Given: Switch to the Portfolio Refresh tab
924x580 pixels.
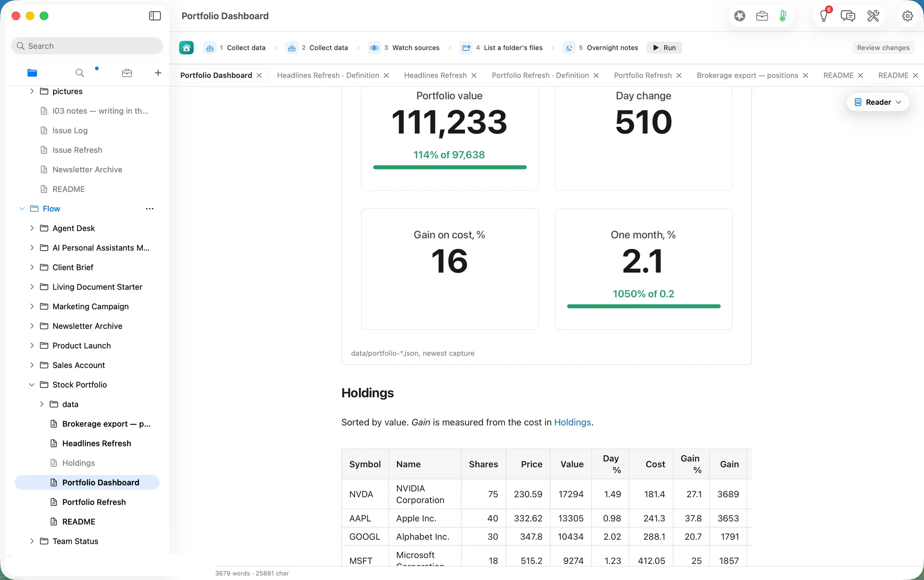Looking at the screenshot, I should (x=643, y=75).
